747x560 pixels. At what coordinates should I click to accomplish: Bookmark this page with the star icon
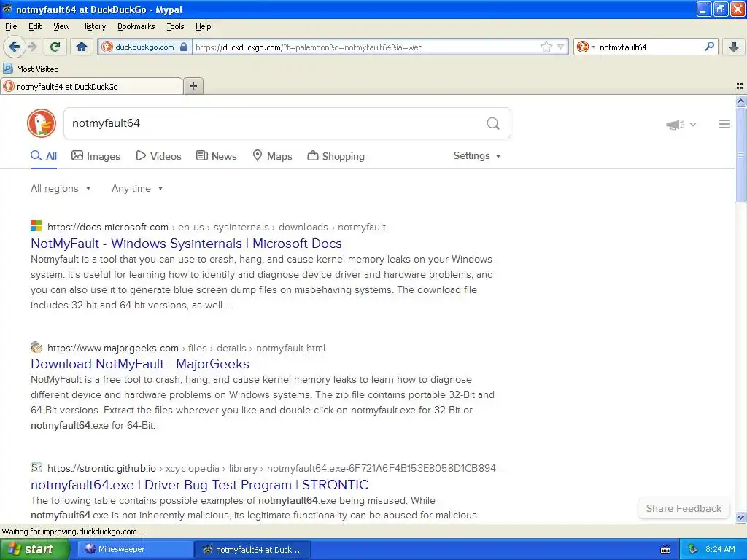tap(546, 47)
